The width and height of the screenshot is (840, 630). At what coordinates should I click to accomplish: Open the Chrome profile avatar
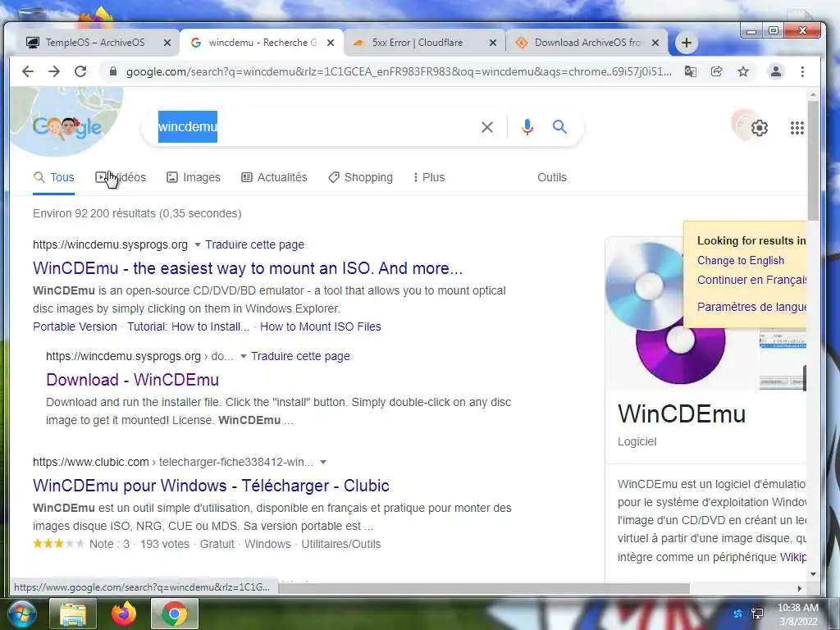[776, 71]
